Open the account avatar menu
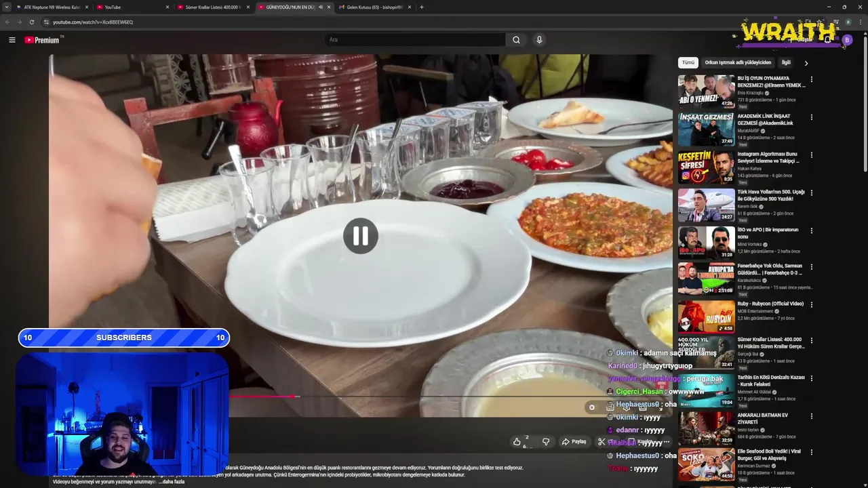 point(846,40)
